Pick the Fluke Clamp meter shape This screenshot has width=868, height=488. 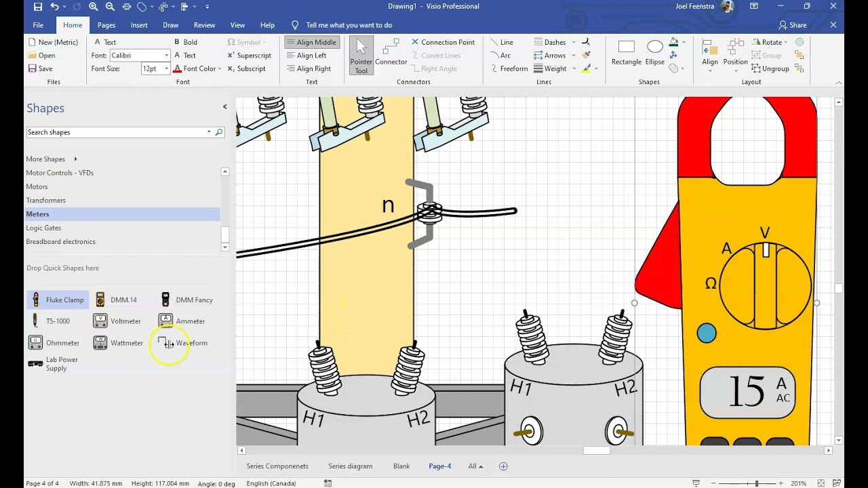click(x=58, y=300)
